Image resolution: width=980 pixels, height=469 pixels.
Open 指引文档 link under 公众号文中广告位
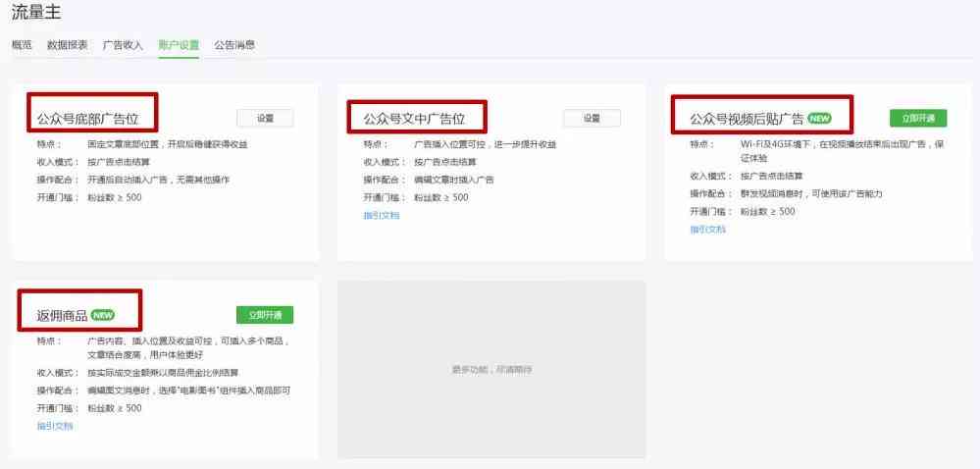(382, 216)
